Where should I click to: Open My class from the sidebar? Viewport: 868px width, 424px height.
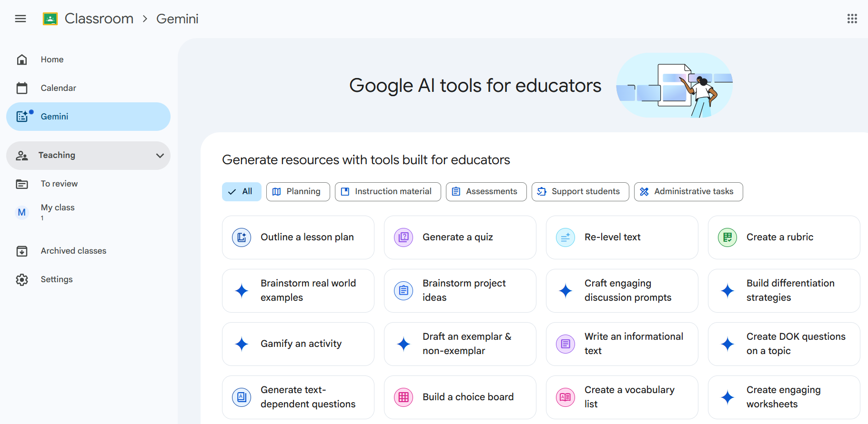58,207
